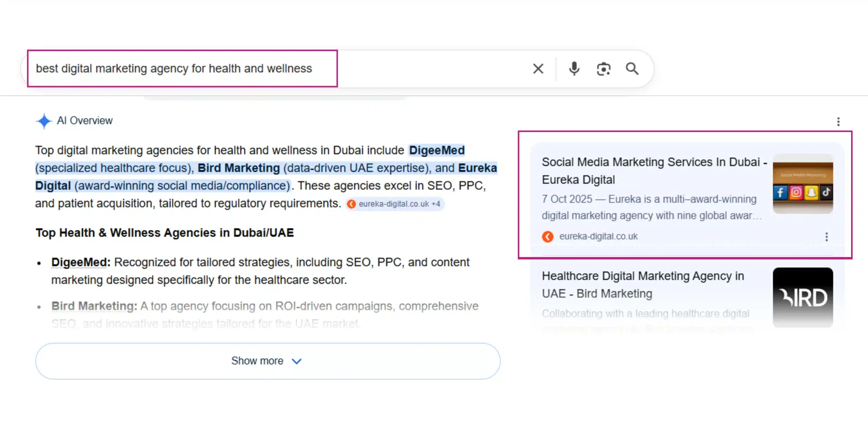The height and width of the screenshot is (443, 868).
Task: Expand AI Overview with Show more
Action: pos(257,361)
